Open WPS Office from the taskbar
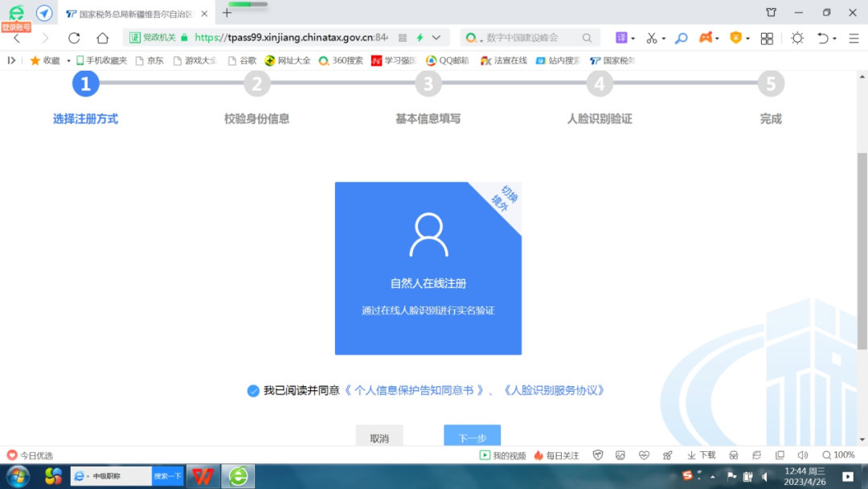Screen dimensions: 868x489 tap(203, 476)
